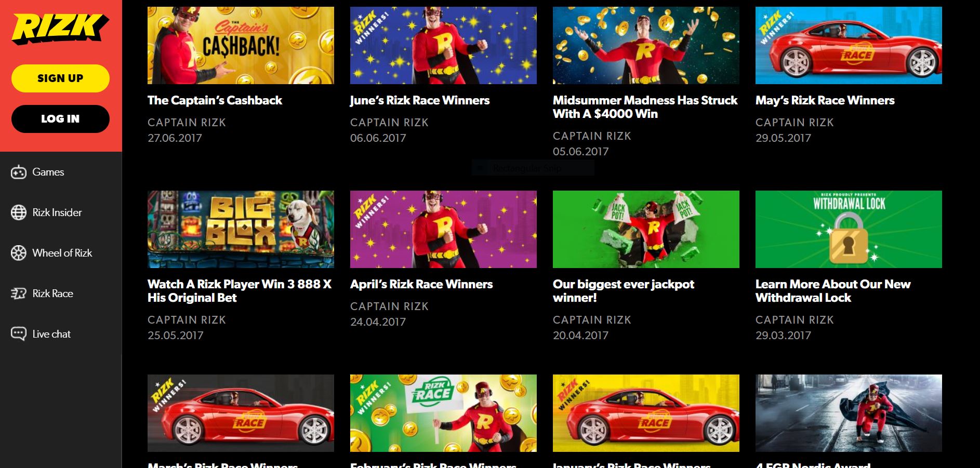Click the date 27.06.2017
Image resolution: width=980 pixels, height=468 pixels.
(175, 138)
